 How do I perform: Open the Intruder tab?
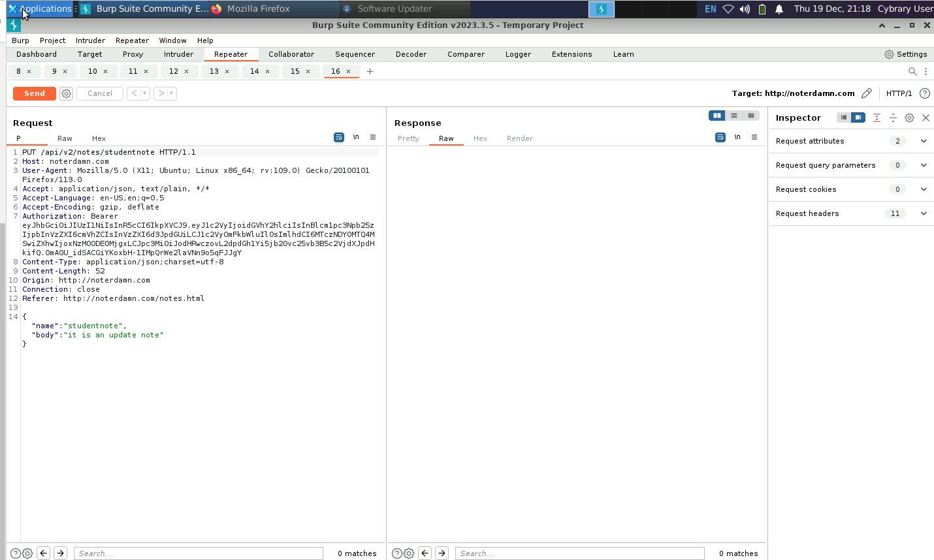[178, 54]
